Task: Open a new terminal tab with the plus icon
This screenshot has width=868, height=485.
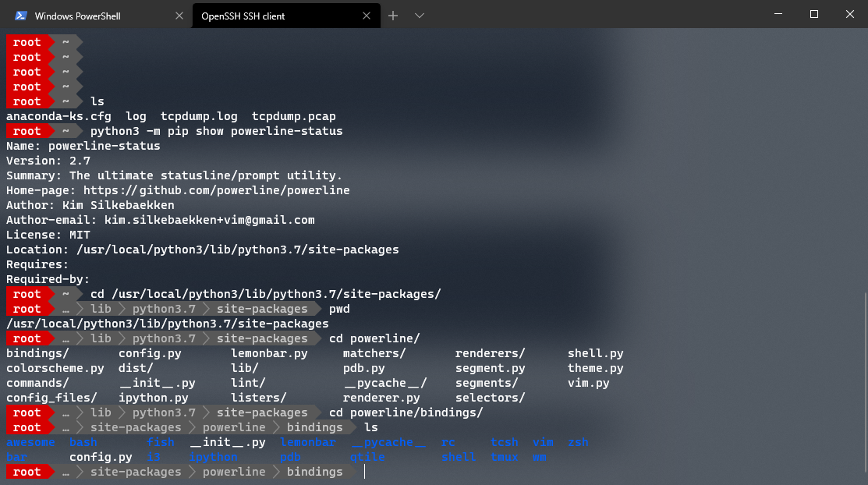Action: pyautogui.click(x=393, y=15)
